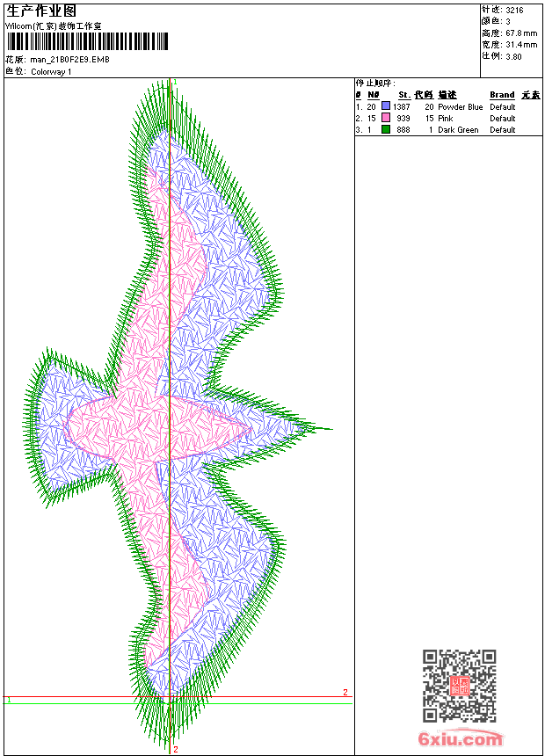Click the width value 31.4 mm

click(x=521, y=45)
